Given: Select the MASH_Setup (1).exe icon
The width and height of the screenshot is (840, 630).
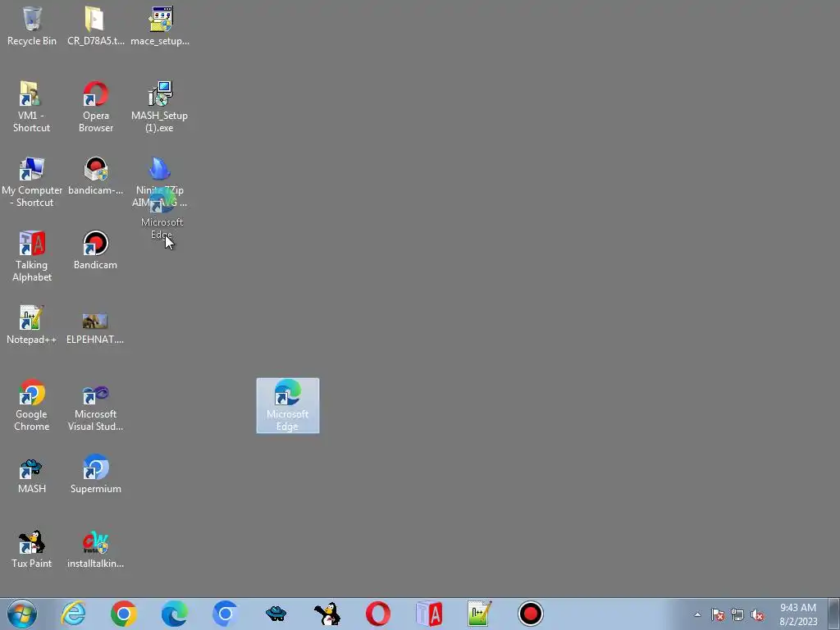Looking at the screenshot, I should (160, 107).
